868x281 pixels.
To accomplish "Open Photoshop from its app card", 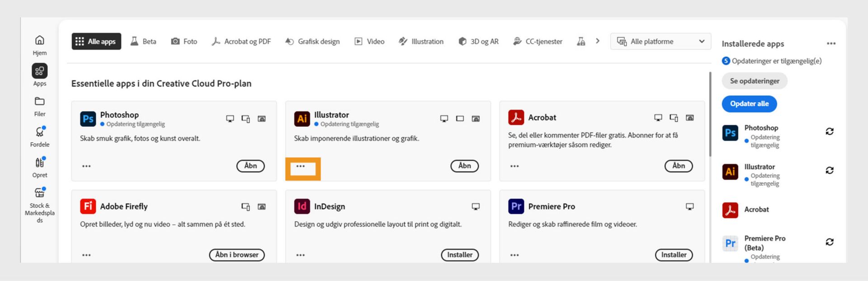I will (x=250, y=166).
